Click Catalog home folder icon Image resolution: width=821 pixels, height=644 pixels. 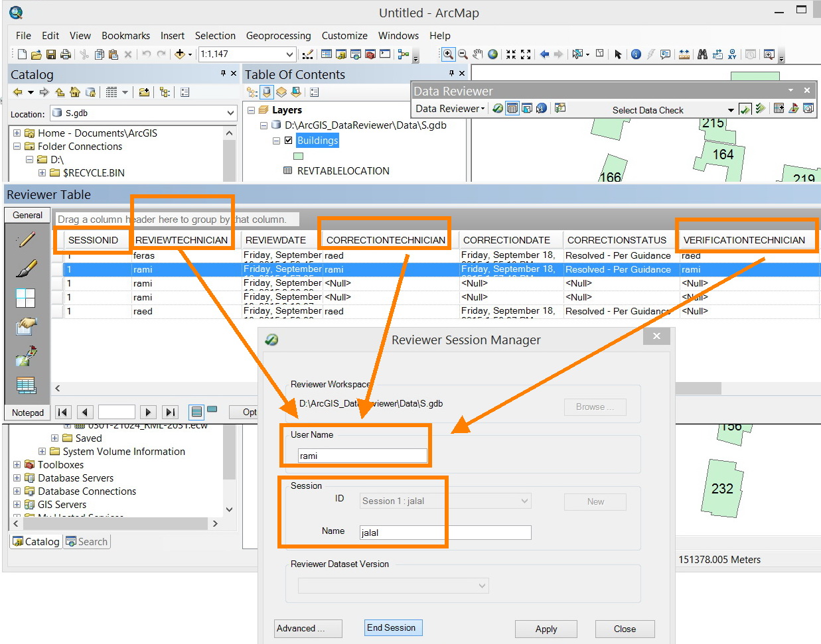[x=75, y=92]
